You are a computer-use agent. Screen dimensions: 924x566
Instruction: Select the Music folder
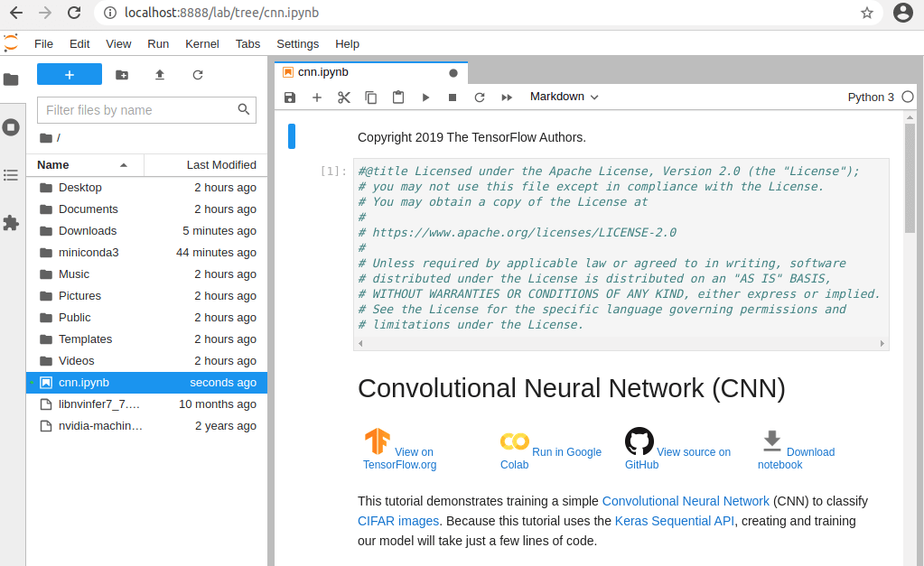[x=146, y=274]
